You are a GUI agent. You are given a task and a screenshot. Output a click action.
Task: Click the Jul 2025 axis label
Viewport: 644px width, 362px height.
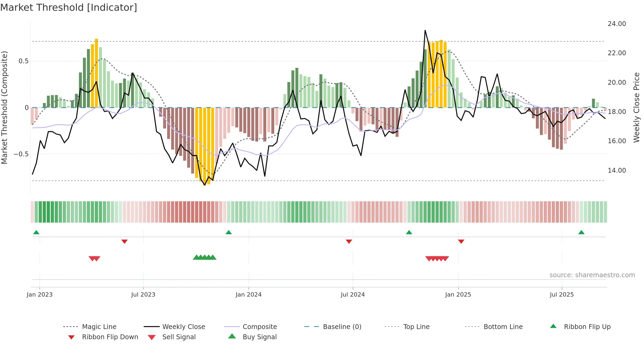coord(562,294)
